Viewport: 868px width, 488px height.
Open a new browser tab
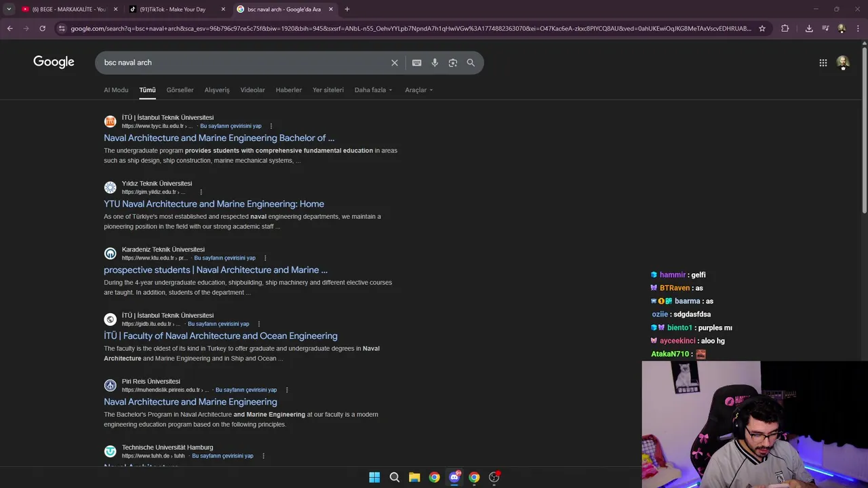(347, 9)
